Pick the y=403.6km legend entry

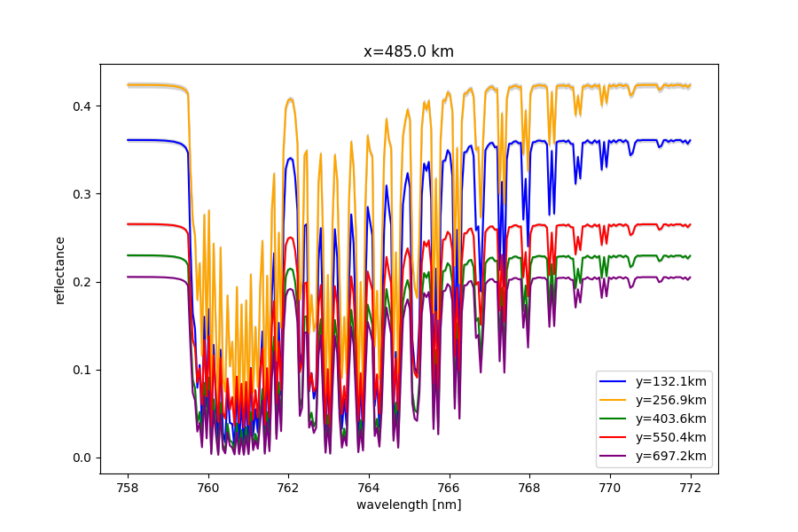pyautogui.click(x=671, y=419)
